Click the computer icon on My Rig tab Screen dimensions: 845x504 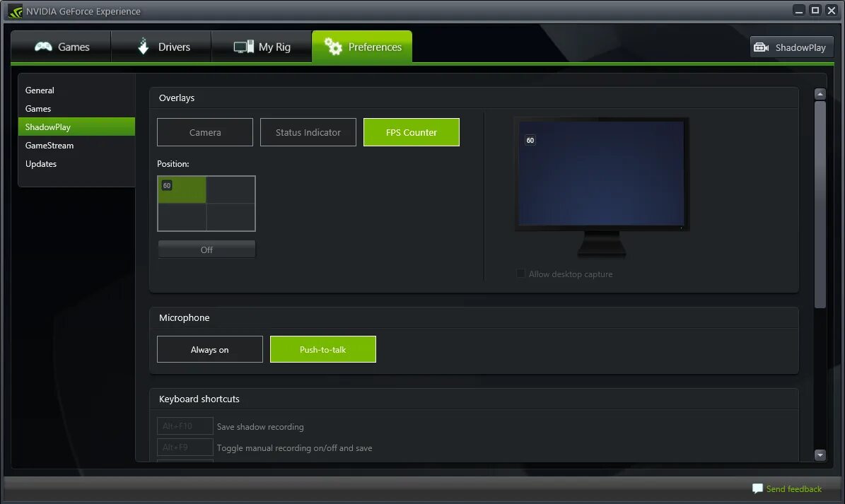[x=243, y=47]
